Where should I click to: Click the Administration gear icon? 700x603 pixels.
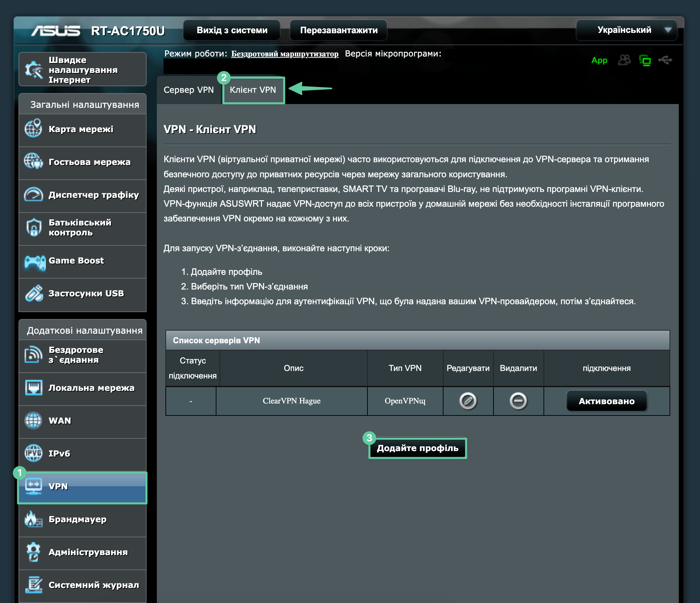(x=33, y=552)
